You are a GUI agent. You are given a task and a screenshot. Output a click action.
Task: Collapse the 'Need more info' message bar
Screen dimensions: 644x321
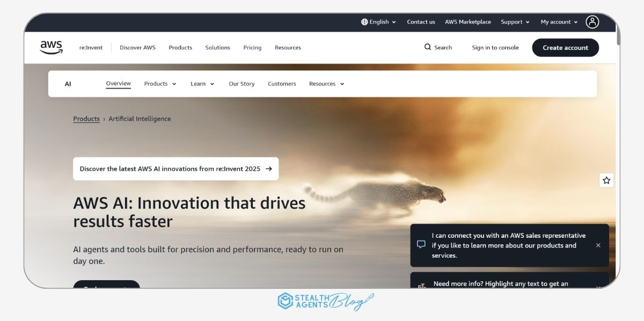point(598,287)
